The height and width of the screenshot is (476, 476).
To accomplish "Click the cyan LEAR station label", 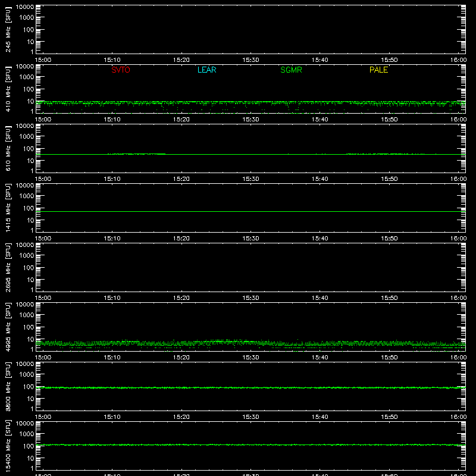I will click(206, 70).
